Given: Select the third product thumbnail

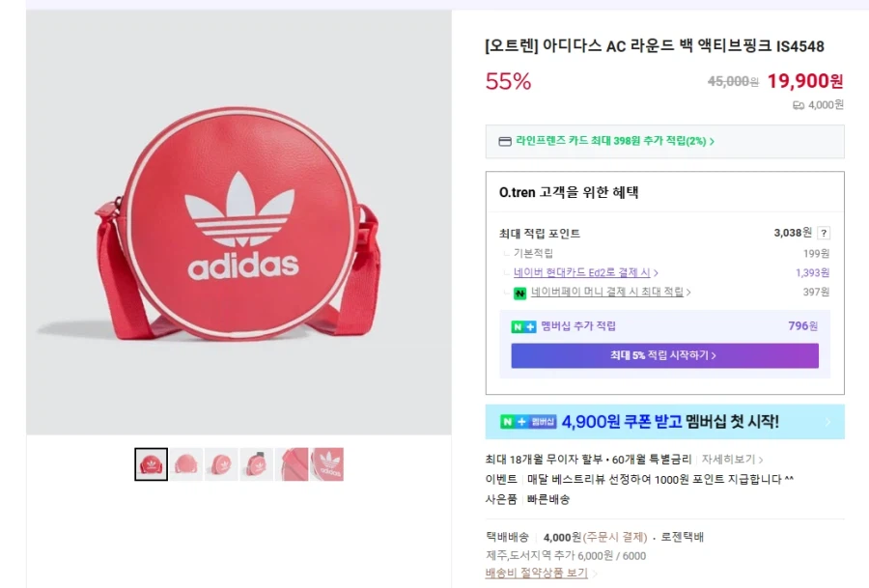Looking at the screenshot, I should (x=221, y=463).
